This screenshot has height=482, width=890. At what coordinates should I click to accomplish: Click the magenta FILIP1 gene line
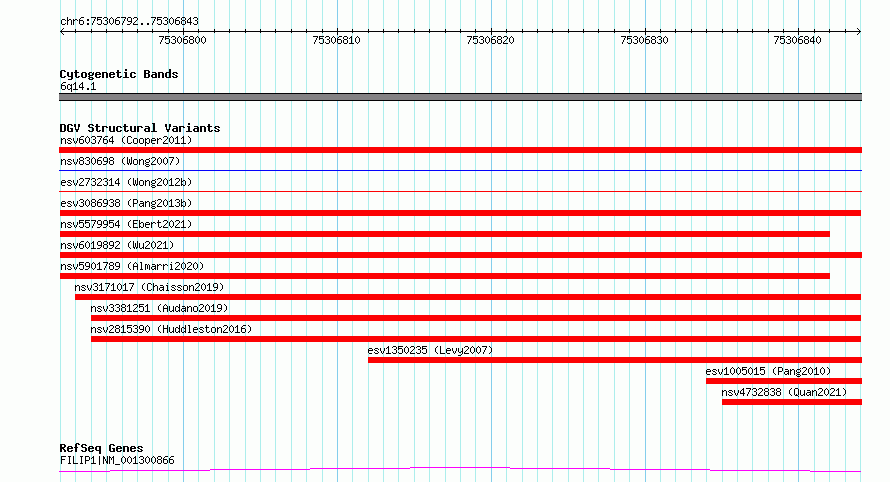[x=460, y=469]
